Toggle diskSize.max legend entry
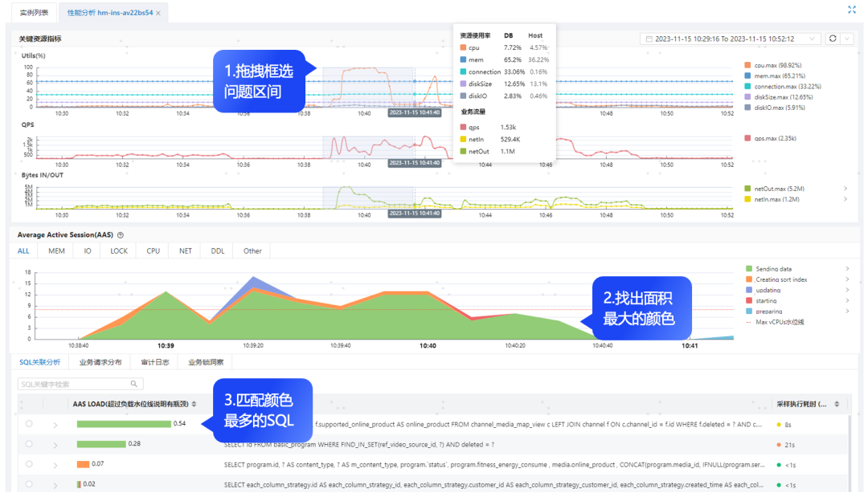The width and height of the screenshot is (868, 497). 779,96
